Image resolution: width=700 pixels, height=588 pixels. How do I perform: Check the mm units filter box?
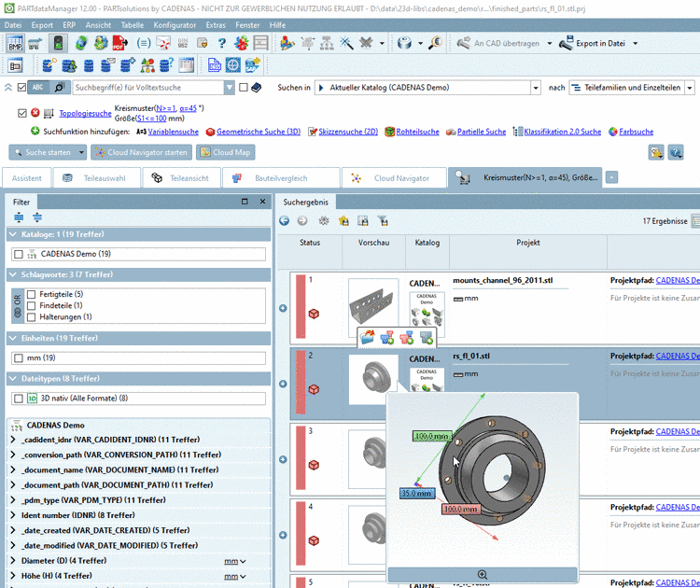pyautogui.click(x=19, y=357)
